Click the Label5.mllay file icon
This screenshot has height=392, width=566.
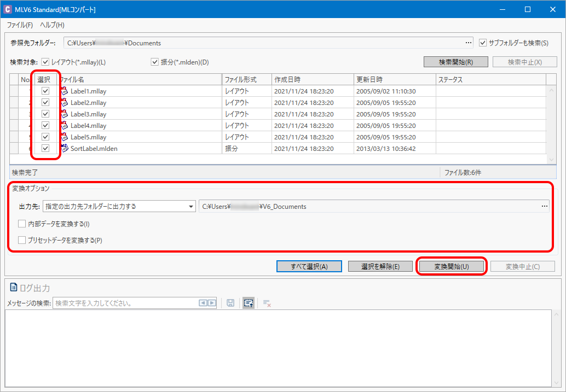pos(64,137)
